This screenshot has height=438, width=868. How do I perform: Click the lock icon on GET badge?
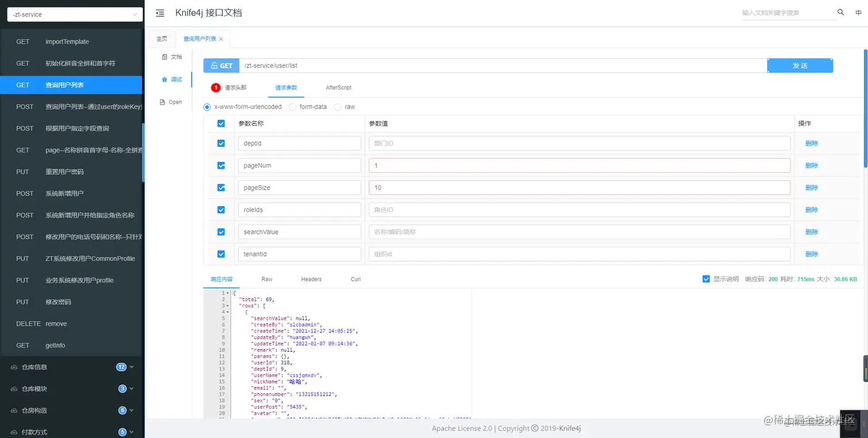[x=214, y=65]
